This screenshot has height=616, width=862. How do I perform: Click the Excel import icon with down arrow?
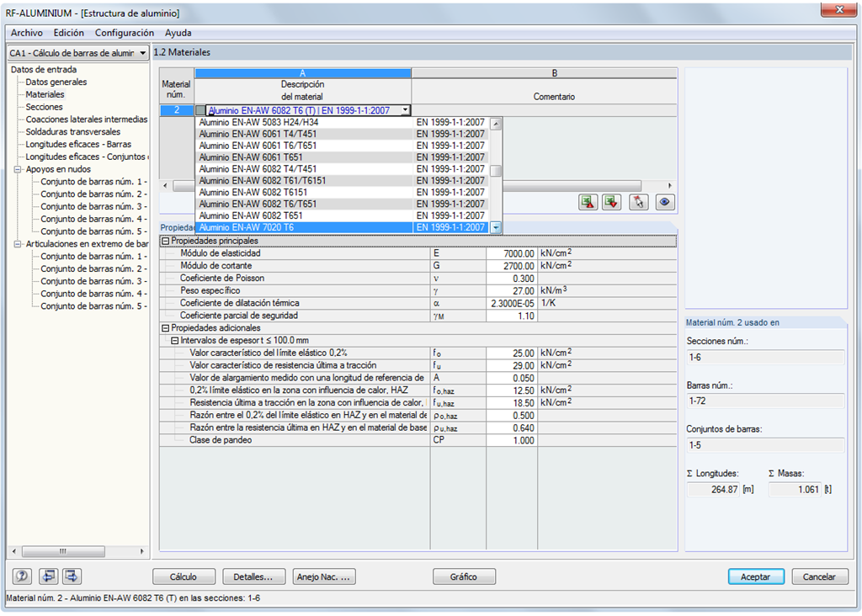coord(611,202)
